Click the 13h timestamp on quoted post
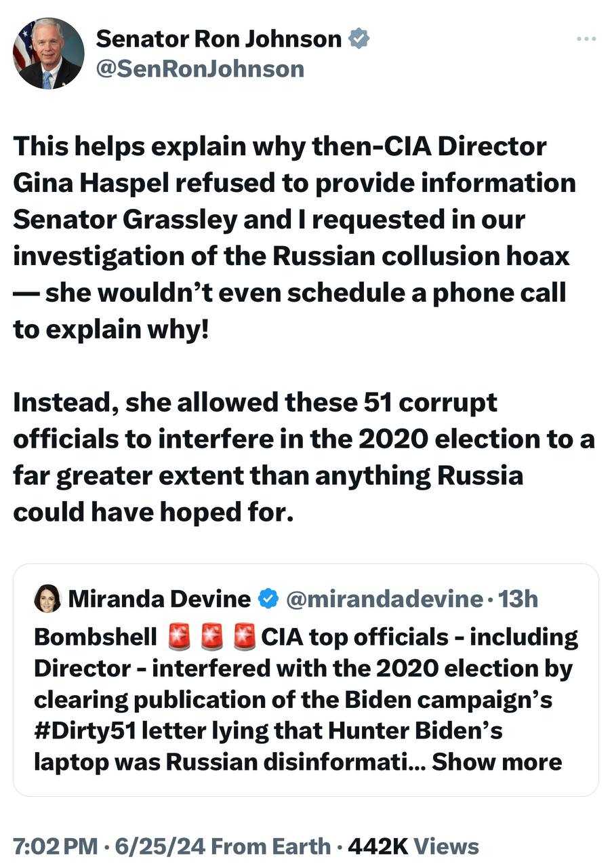 pyautogui.click(x=518, y=599)
